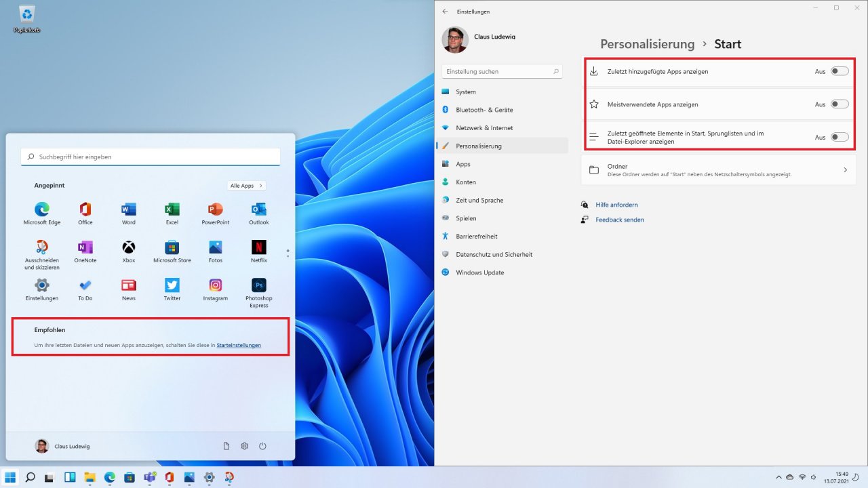Launch the News app

pos(129,289)
